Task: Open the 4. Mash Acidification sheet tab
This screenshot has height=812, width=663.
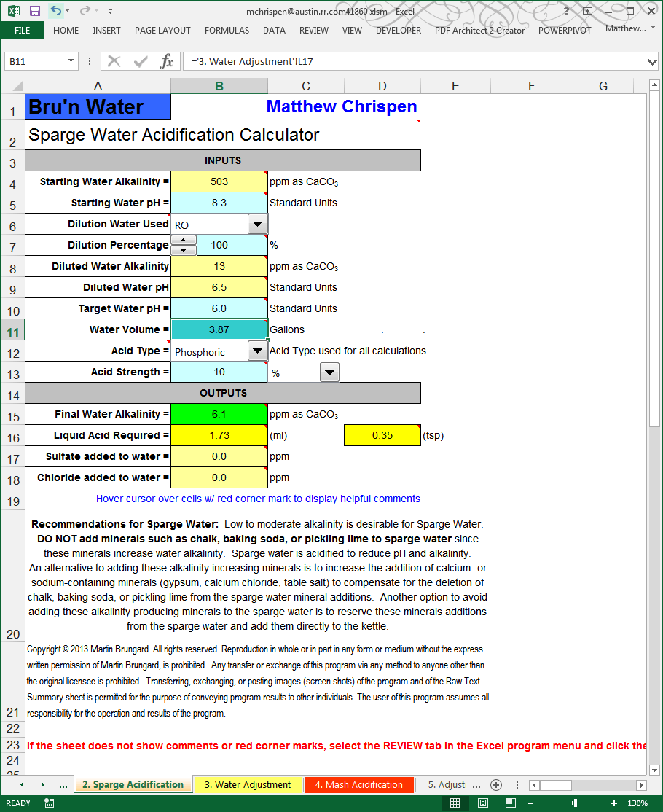Action: point(358,785)
